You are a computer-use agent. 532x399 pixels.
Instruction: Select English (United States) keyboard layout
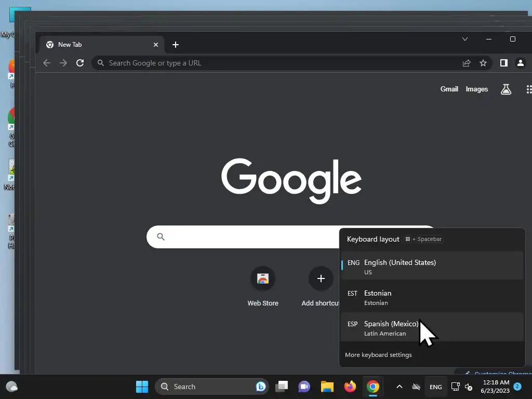[432, 266]
